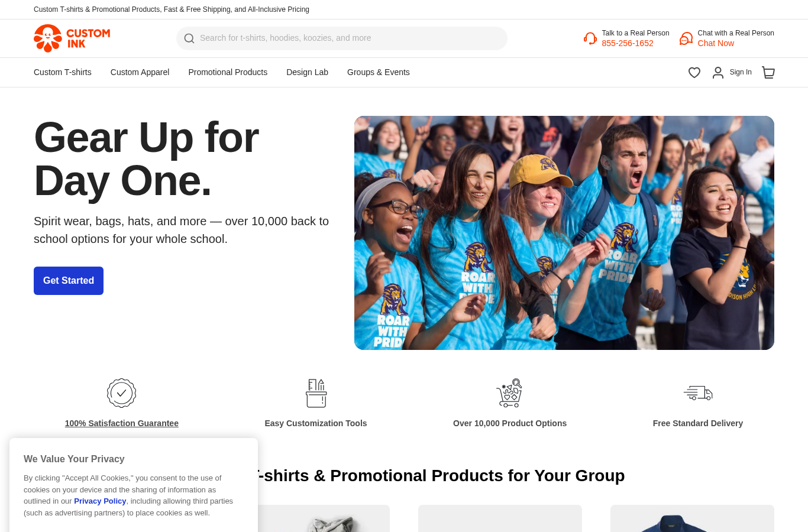The image size is (808, 532).
Task: Open the shopping cart icon
Action: click(x=768, y=73)
